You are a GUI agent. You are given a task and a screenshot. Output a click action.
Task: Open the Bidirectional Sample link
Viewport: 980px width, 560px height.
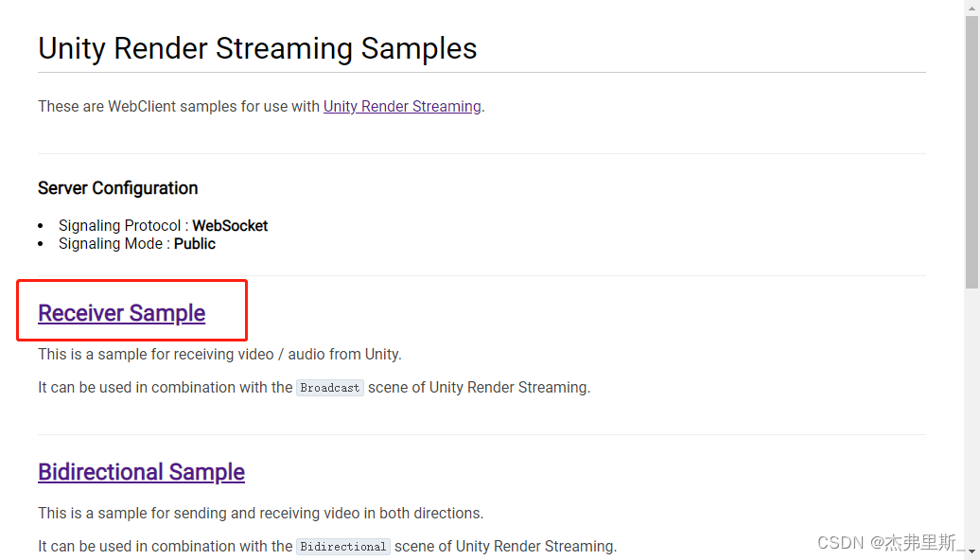(141, 472)
